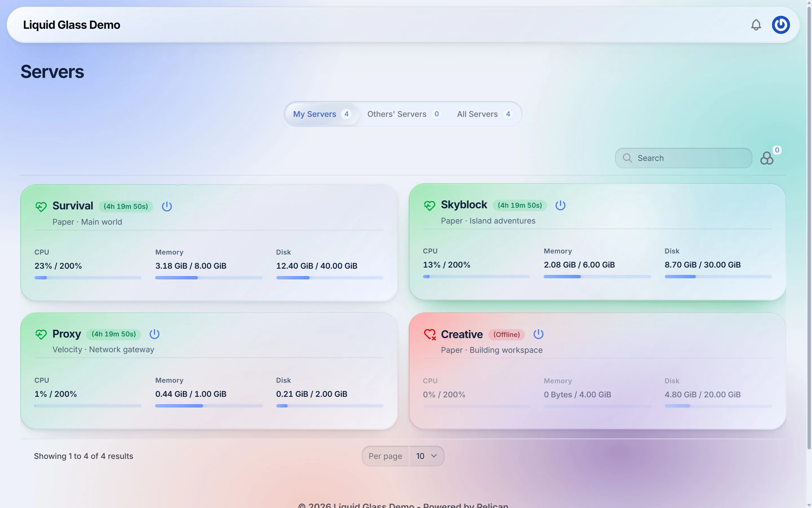This screenshot has height=508, width=812.
Task: Open the notifications bell
Action: (756, 25)
